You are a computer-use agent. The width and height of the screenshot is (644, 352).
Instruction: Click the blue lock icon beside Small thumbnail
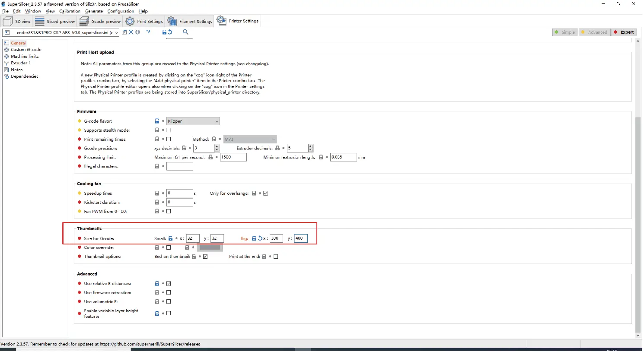pyautogui.click(x=171, y=238)
